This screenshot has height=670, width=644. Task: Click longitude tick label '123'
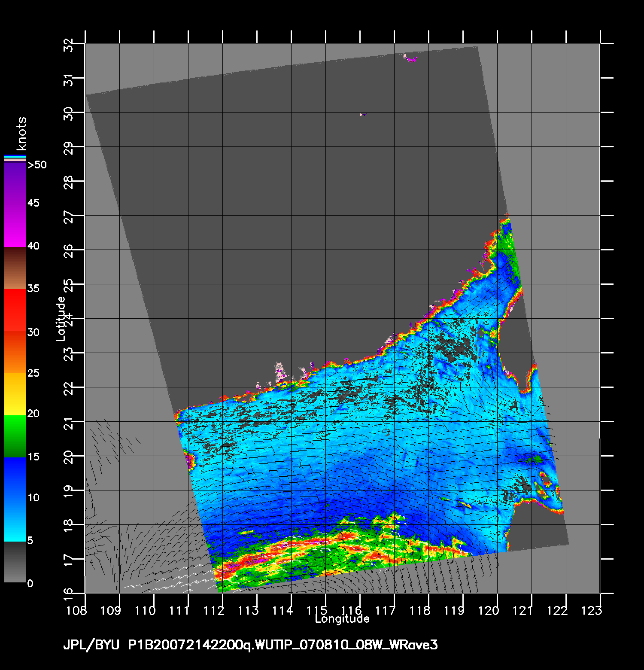coord(592,610)
